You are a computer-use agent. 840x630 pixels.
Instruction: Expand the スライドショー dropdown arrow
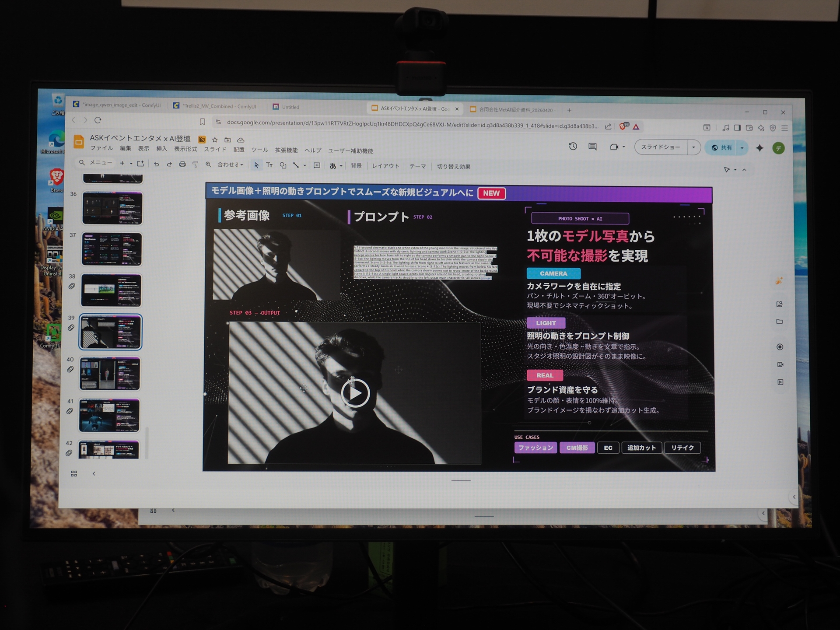click(693, 147)
